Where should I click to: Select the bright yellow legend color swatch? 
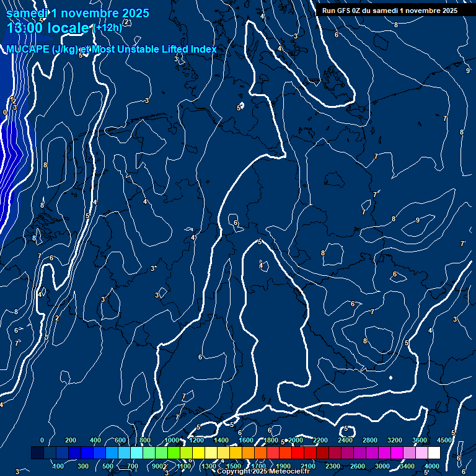coord(198,453)
